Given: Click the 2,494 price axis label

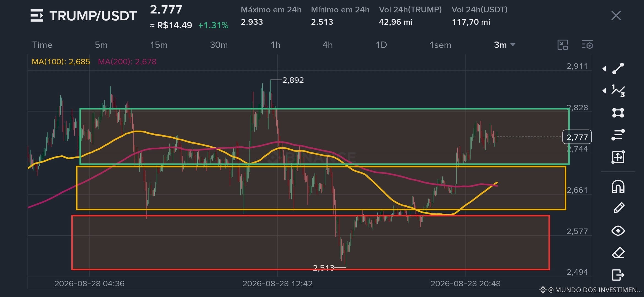Looking at the screenshot, I should [577, 272].
